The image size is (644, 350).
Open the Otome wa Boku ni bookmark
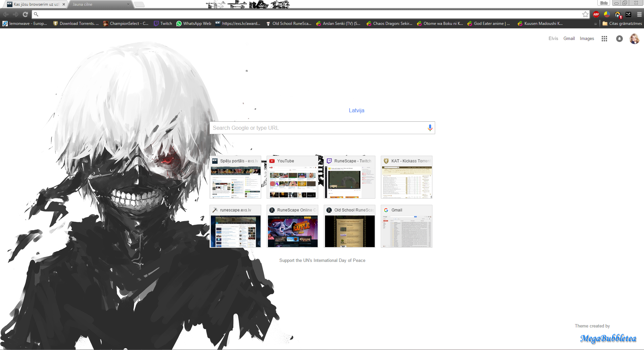point(440,24)
